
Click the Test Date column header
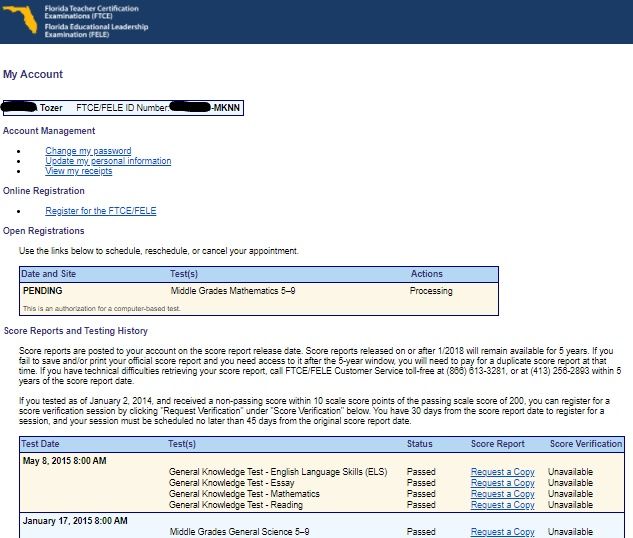pyautogui.click(x=40, y=444)
